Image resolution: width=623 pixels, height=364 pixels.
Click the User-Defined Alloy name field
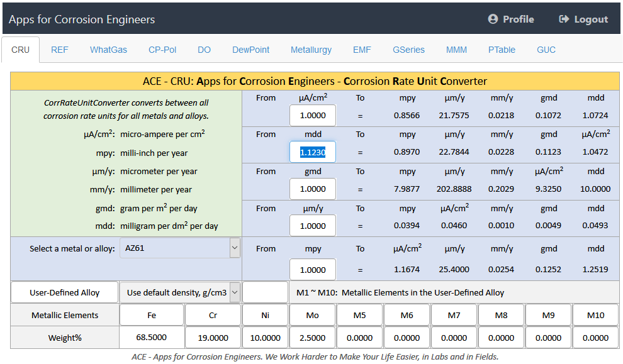click(65, 292)
